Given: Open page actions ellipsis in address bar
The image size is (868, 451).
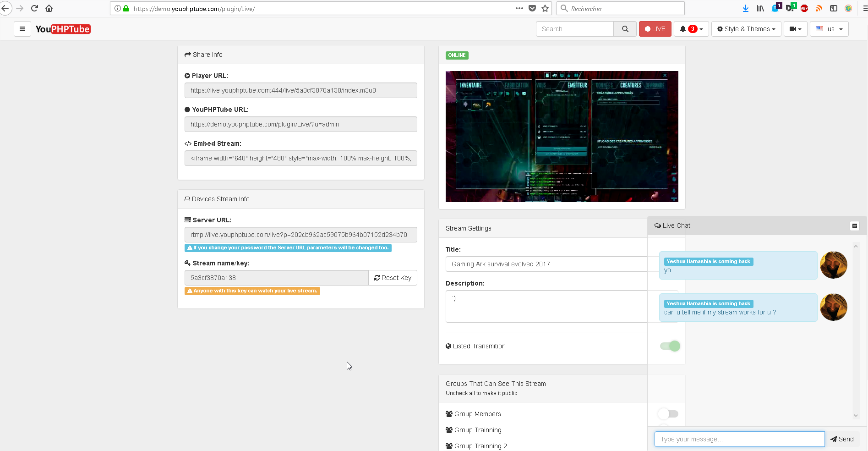Looking at the screenshot, I should click(519, 8).
